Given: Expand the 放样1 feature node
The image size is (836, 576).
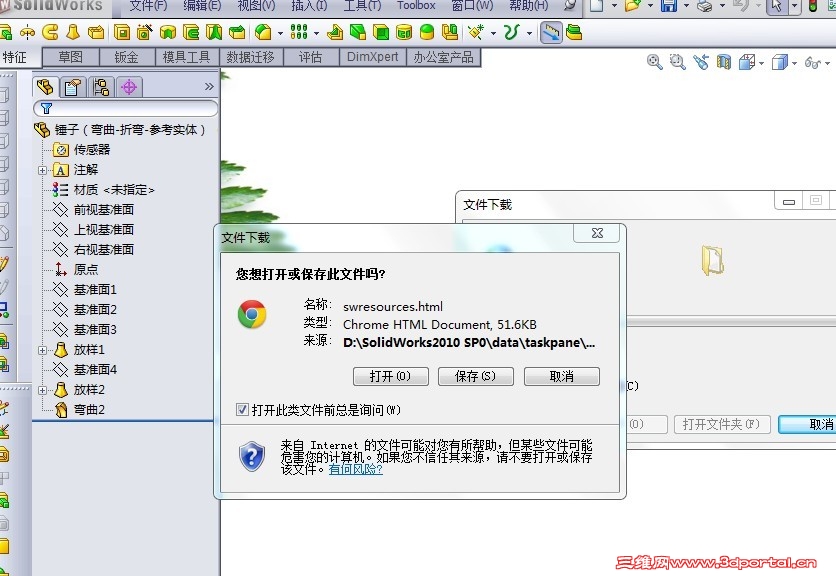Looking at the screenshot, I should [x=43, y=350].
